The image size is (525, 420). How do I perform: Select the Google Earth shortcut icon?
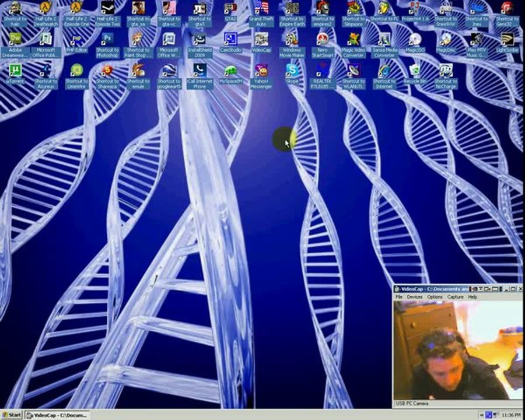pyautogui.click(x=169, y=71)
